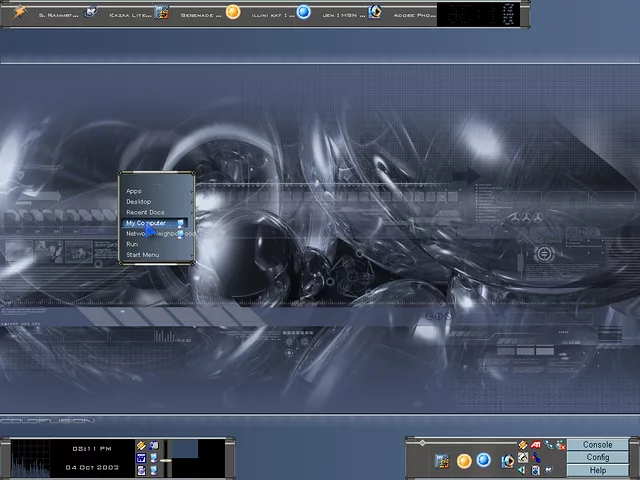Click the orange orb in the top bar
640x480 pixels.
pos(233,12)
